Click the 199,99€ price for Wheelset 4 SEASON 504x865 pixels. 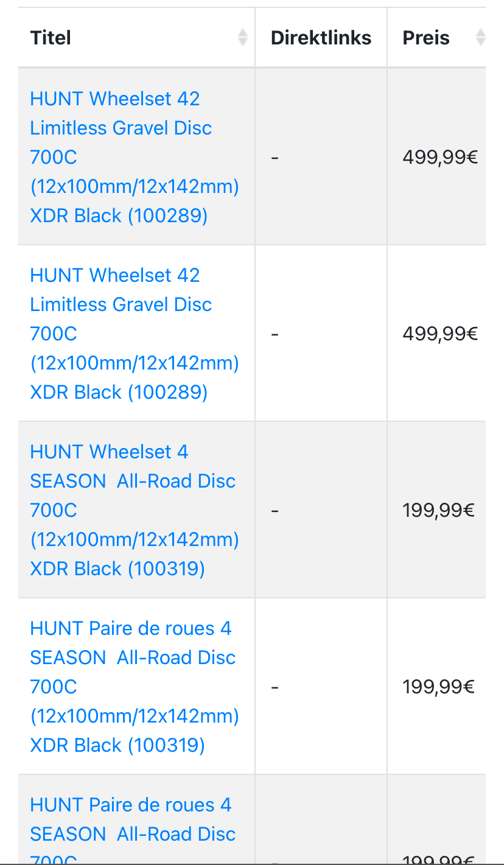click(x=438, y=511)
